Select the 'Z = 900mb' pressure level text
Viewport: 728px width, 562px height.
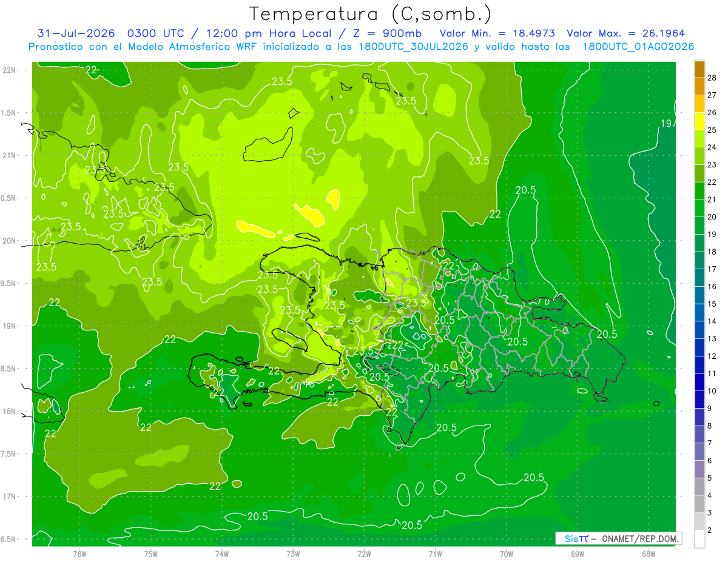[386, 33]
